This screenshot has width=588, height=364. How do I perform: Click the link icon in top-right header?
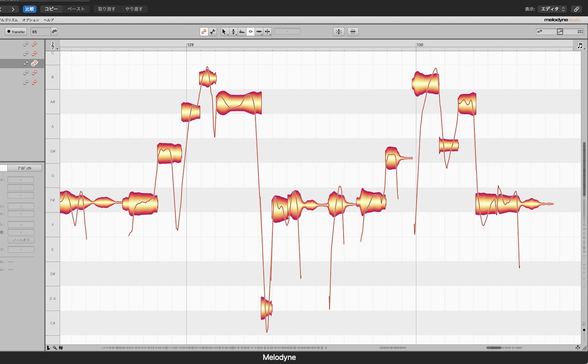(576, 9)
